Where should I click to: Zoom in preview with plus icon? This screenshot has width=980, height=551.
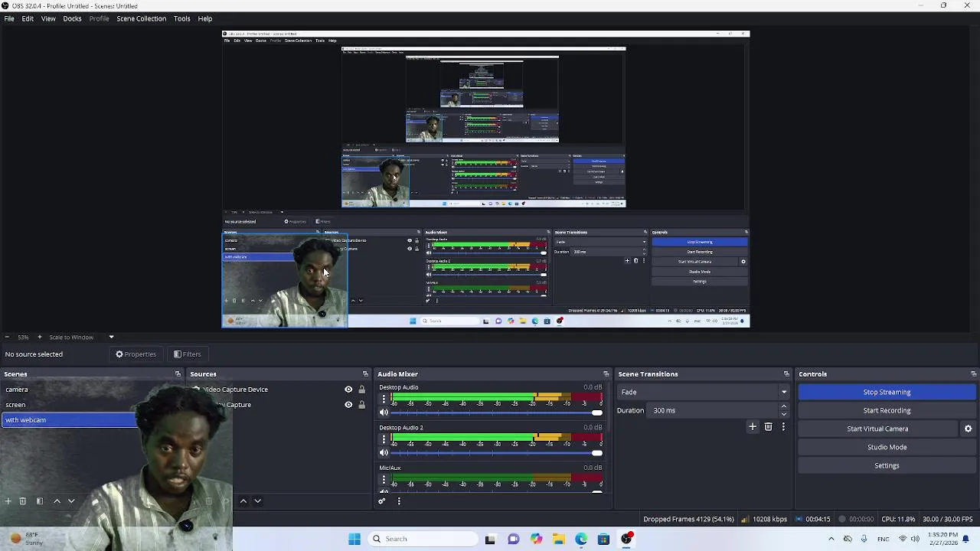coord(40,337)
